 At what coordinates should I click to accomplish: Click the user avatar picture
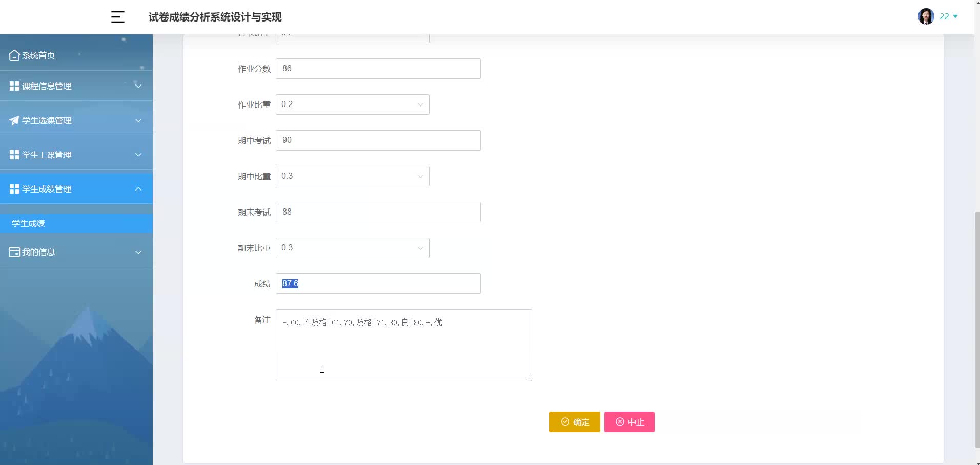click(x=926, y=16)
